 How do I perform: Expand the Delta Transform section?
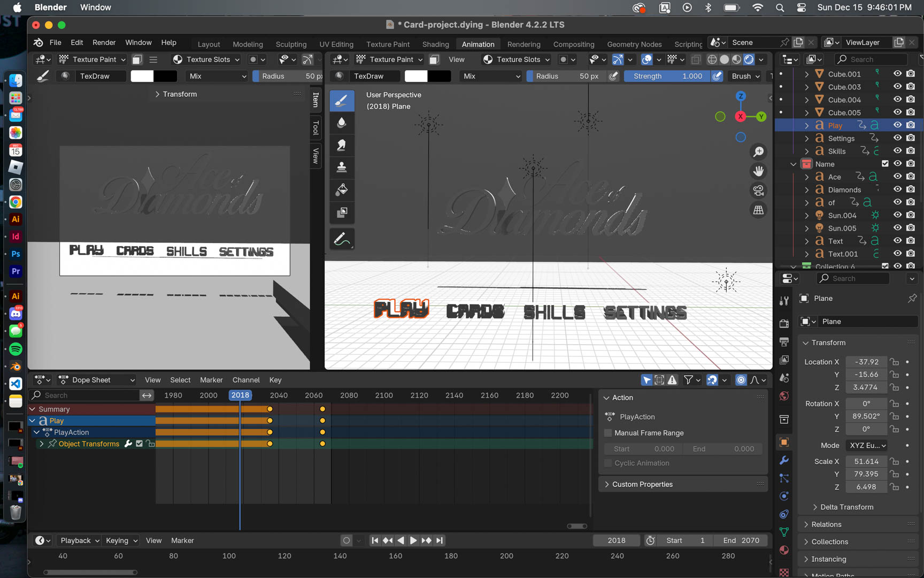point(846,507)
